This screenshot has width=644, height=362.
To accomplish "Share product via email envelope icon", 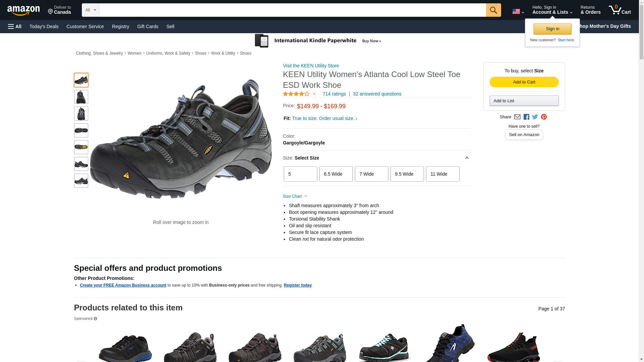I will (517, 117).
